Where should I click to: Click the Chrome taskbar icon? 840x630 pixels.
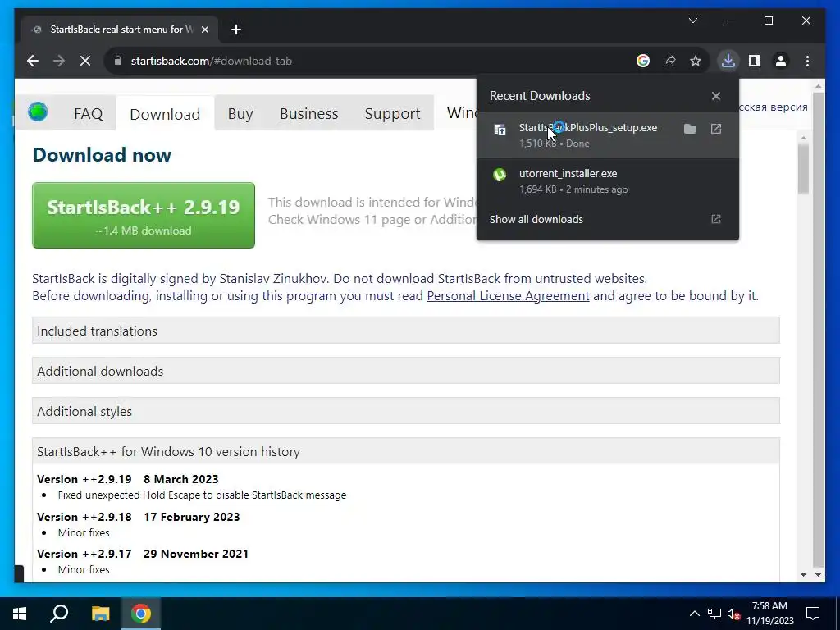[141, 614]
